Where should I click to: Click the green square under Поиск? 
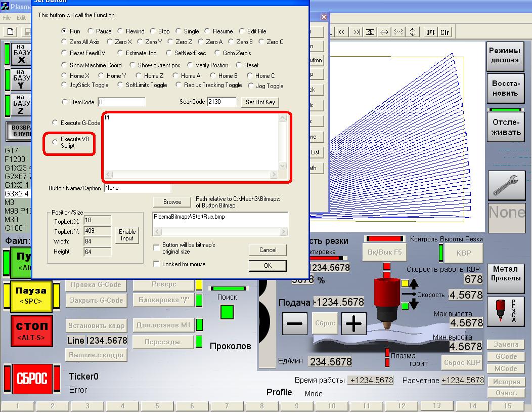coord(227,312)
